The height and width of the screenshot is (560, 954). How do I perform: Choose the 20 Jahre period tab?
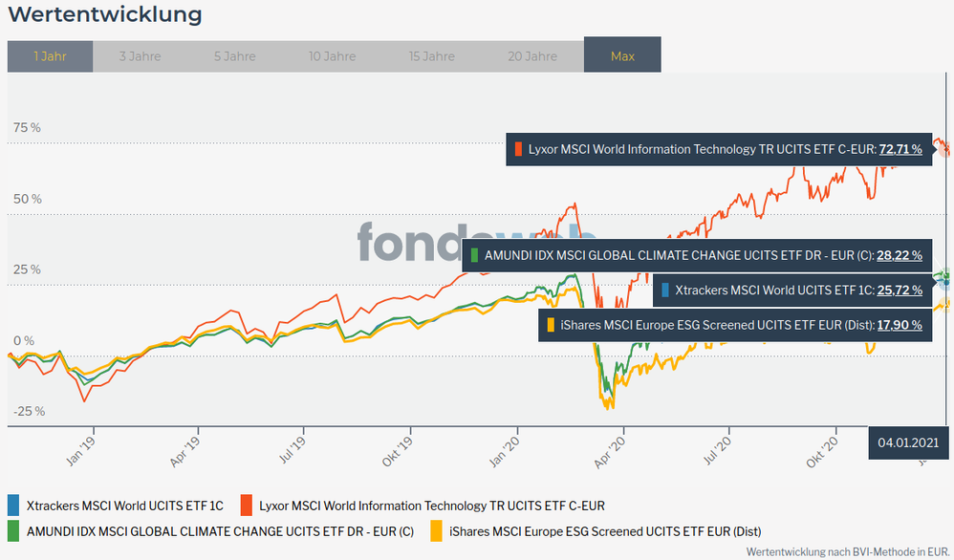coord(532,56)
